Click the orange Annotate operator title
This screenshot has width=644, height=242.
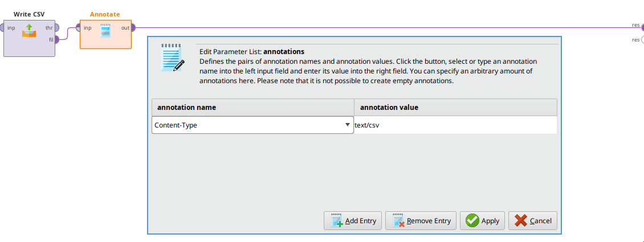(105, 14)
